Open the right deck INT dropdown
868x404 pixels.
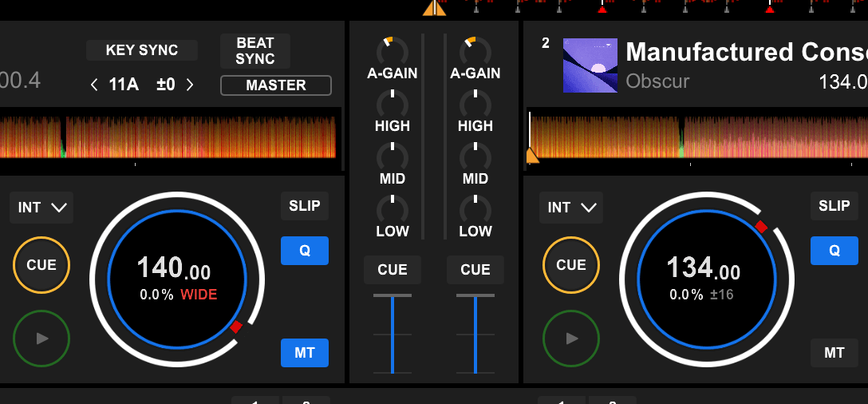point(571,208)
